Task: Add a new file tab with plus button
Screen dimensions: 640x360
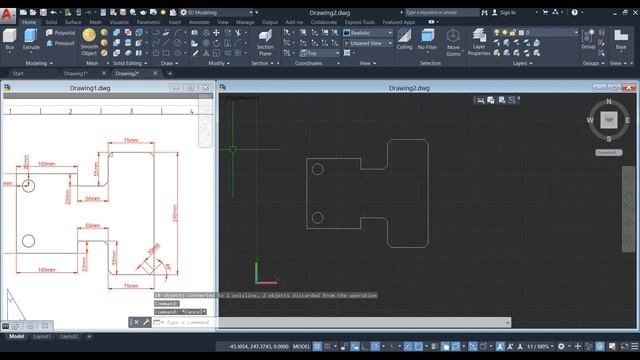Action: click(x=170, y=74)
